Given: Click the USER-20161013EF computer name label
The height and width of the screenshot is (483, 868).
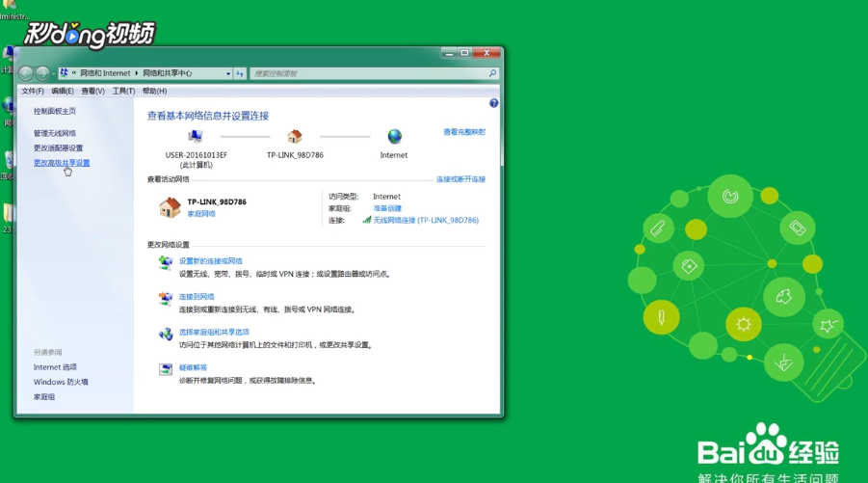Looking at the screenshot, I should [x=196, y=155].
